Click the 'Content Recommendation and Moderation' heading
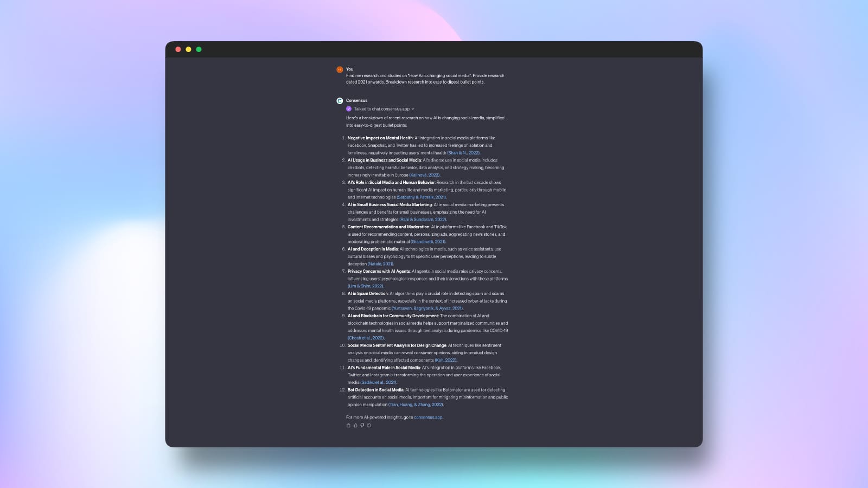The height and width of the screenshot is (488, 868). click(x=388, y=227)
